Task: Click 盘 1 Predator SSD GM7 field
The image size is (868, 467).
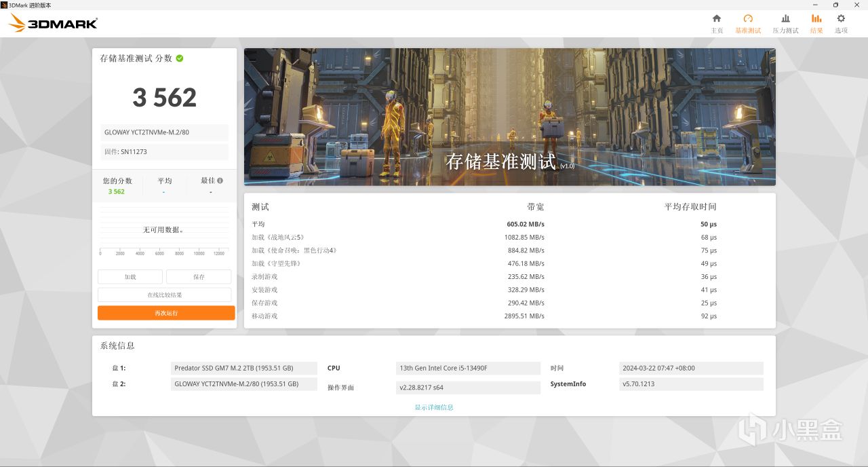Action: click(244, 368)
